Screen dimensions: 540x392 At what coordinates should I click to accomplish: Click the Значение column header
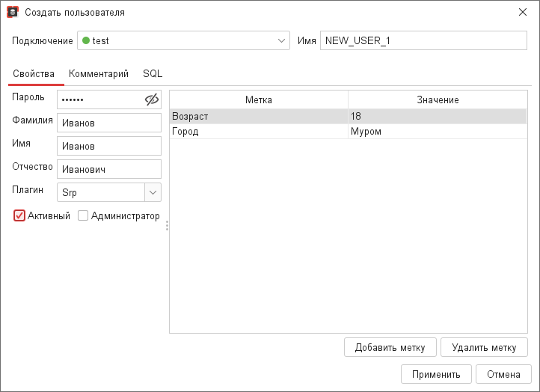438,99
